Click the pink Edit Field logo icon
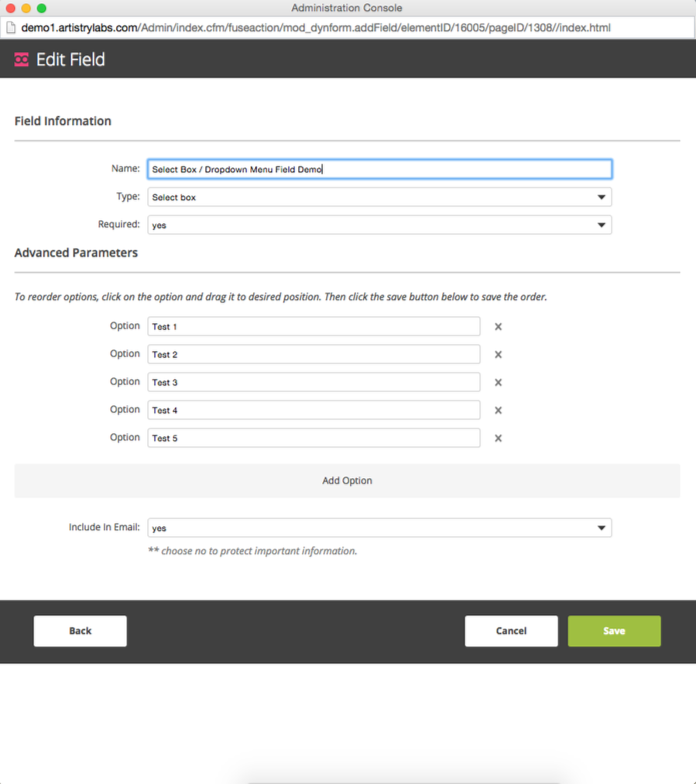Image resolution: width=696 pixels, height=784 pixels. (x=22, y=60)
